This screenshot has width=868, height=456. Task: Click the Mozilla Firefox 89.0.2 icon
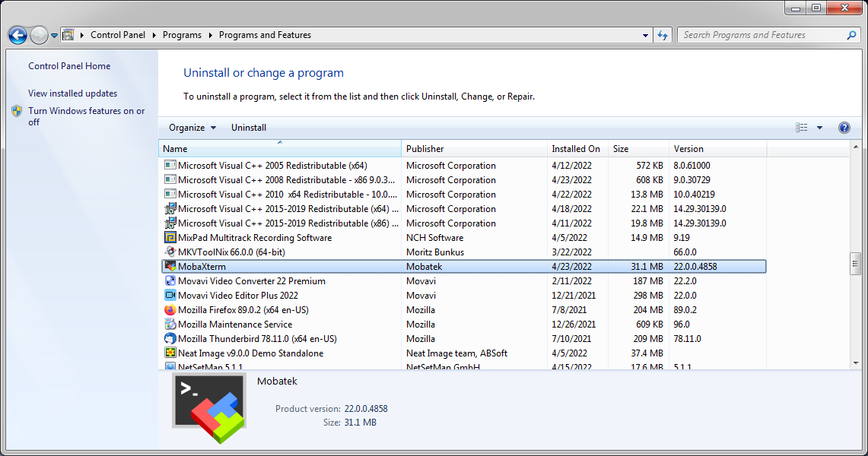[x=170, y=309]
